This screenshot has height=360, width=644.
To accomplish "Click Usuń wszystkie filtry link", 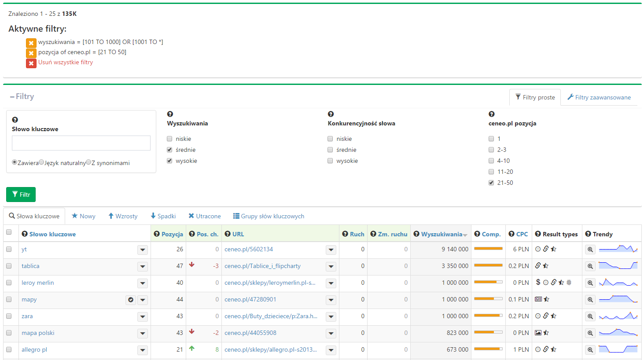I will [x=66, y=62].
